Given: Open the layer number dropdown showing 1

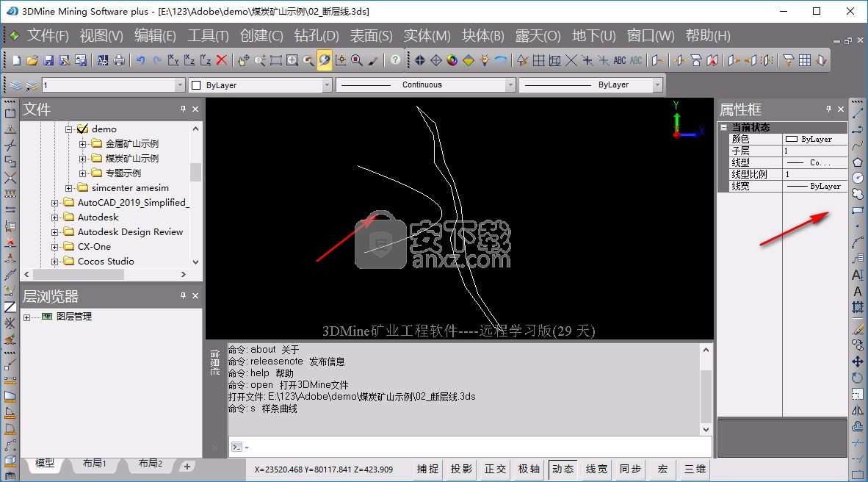Looking at the screenshot, I should click(x=179, y=84).
